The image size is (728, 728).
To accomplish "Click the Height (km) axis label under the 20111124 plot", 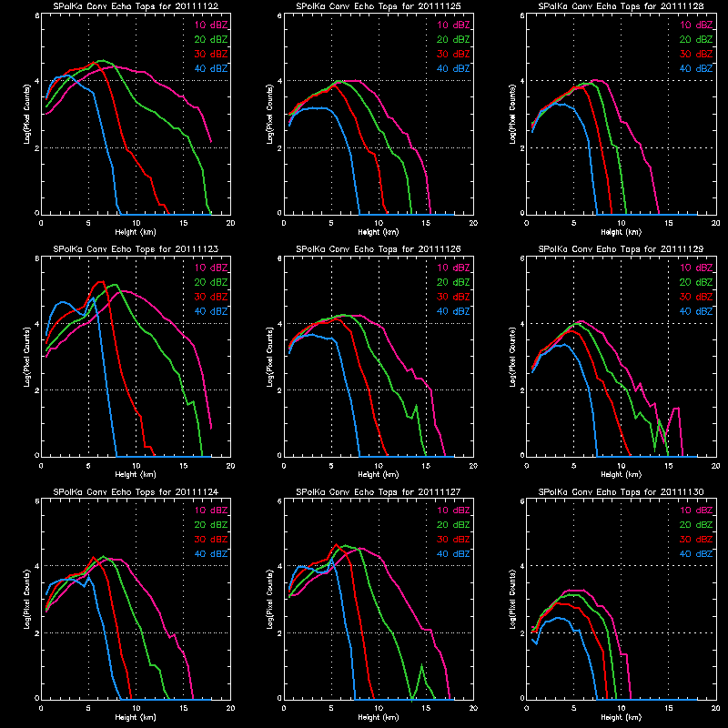I will click(136, 718).
